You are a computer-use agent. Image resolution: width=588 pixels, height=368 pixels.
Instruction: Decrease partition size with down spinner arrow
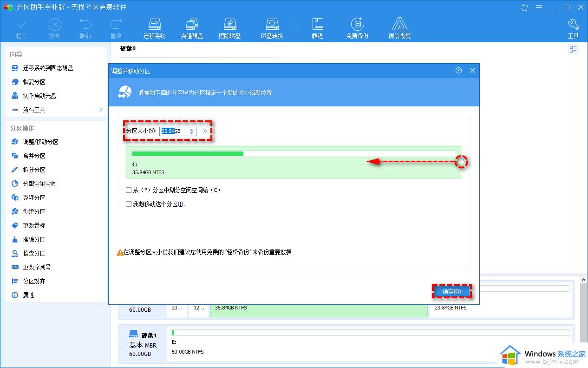click(192, 133)
